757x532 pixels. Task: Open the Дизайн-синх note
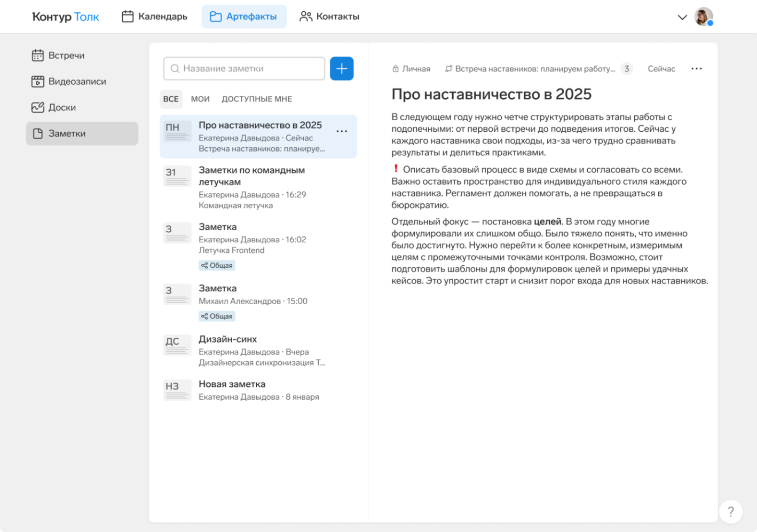(x=258, y=351)
